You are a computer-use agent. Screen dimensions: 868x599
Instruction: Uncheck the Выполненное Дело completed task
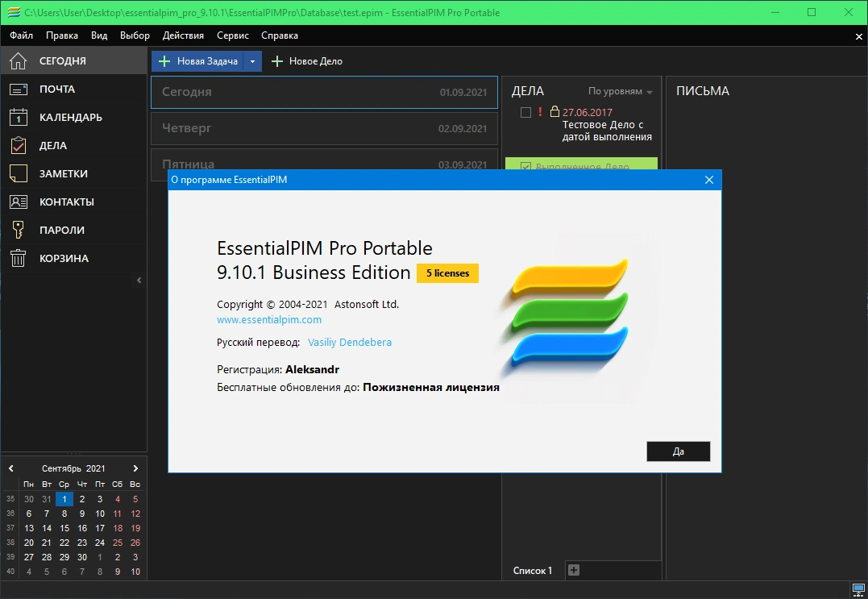click(x=526, y=166)
